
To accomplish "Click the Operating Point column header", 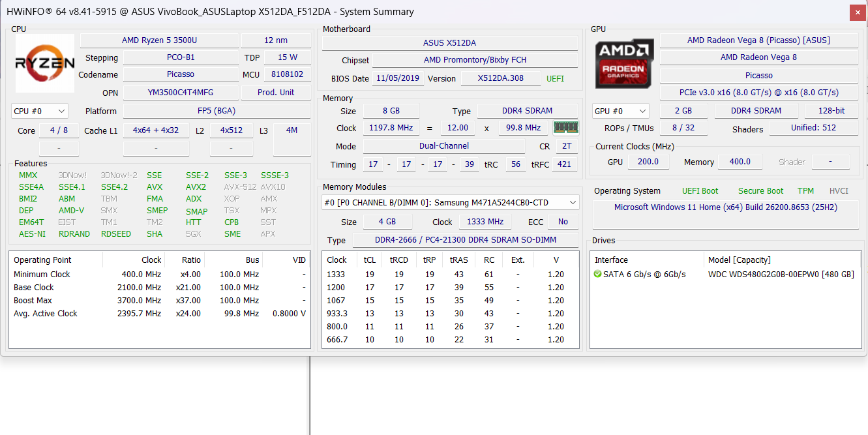I will (56, 260).
